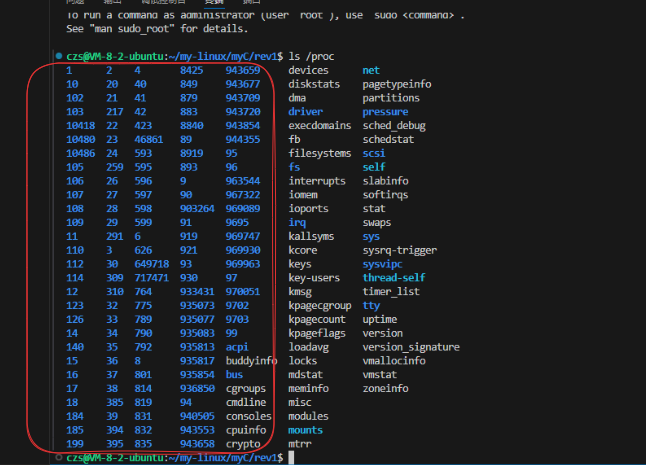Click the cyan 'mounts' link entry
Viewport: 646px width, 465px height.
(x=305, y=430)
